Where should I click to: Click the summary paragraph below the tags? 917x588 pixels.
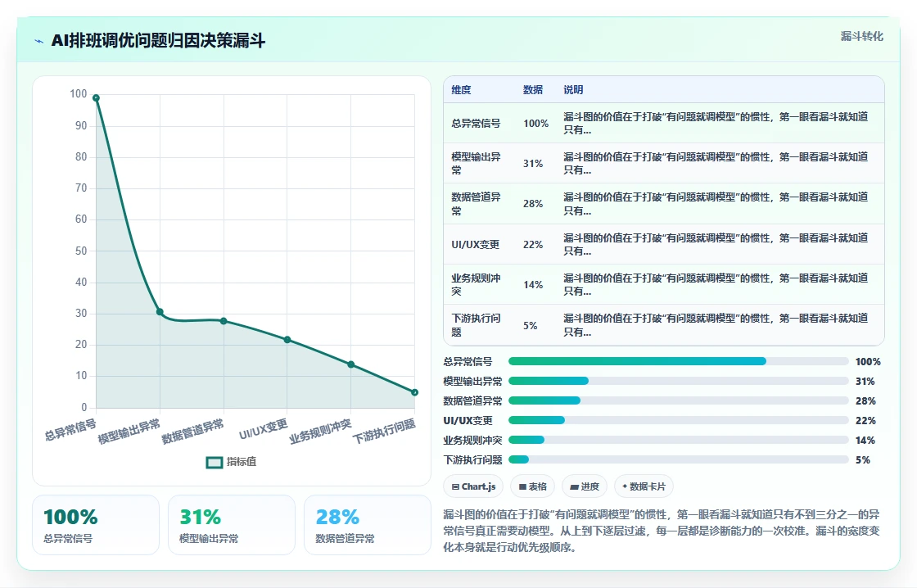(x=662, y=531)
